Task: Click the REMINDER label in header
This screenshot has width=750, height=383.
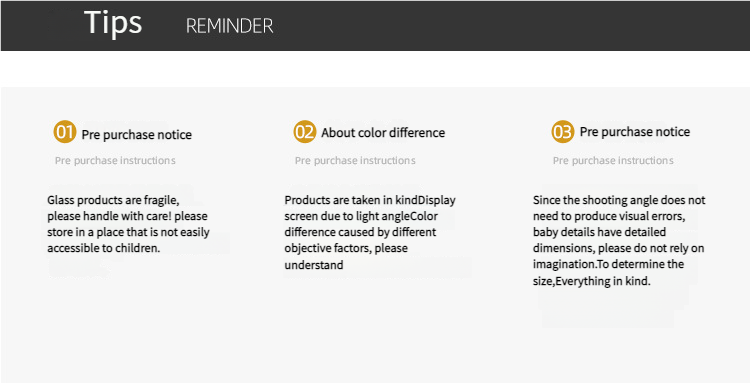Action: (x=230, y=26)
